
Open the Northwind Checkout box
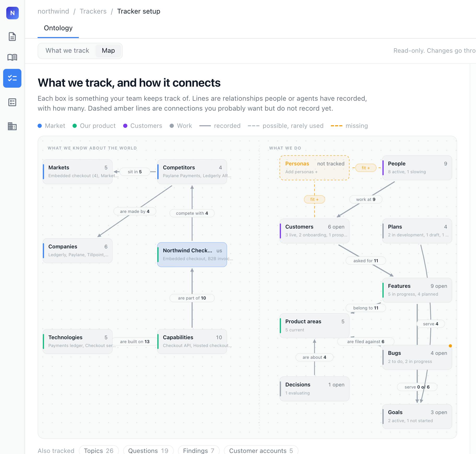point(192,254)
